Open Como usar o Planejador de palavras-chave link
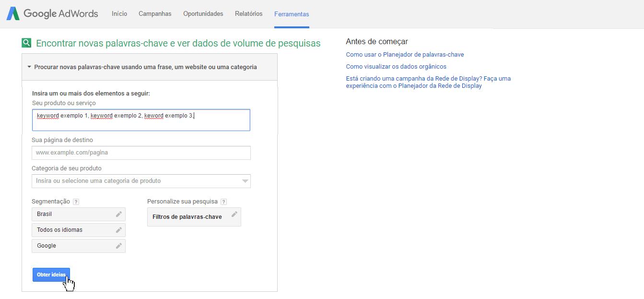644x299 pixels. [405, 55]
